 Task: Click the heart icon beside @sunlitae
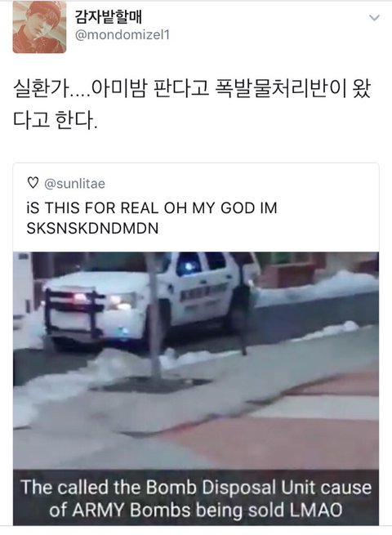pos(33,183)
